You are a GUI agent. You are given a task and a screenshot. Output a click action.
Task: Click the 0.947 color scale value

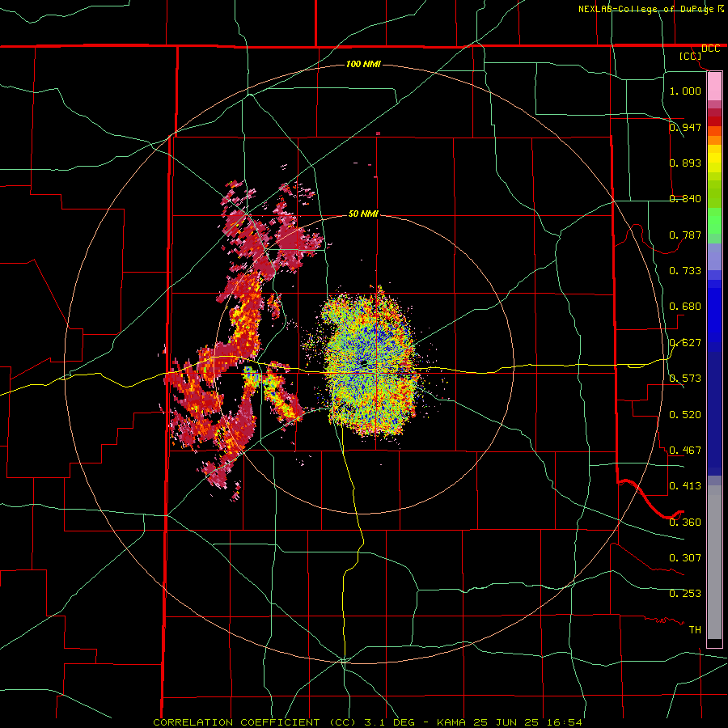point(685,127)
